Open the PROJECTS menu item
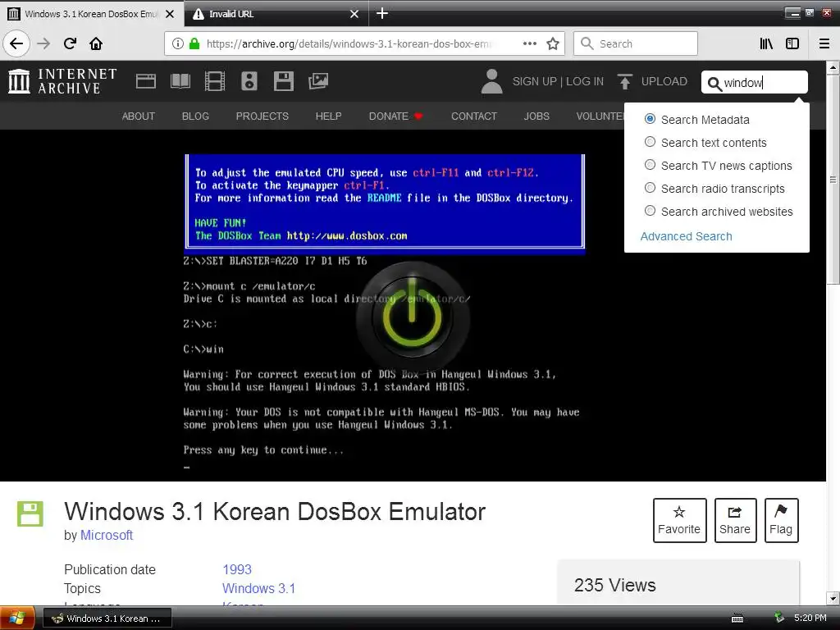Screen dimensions: 840x630 pos(262,116)
